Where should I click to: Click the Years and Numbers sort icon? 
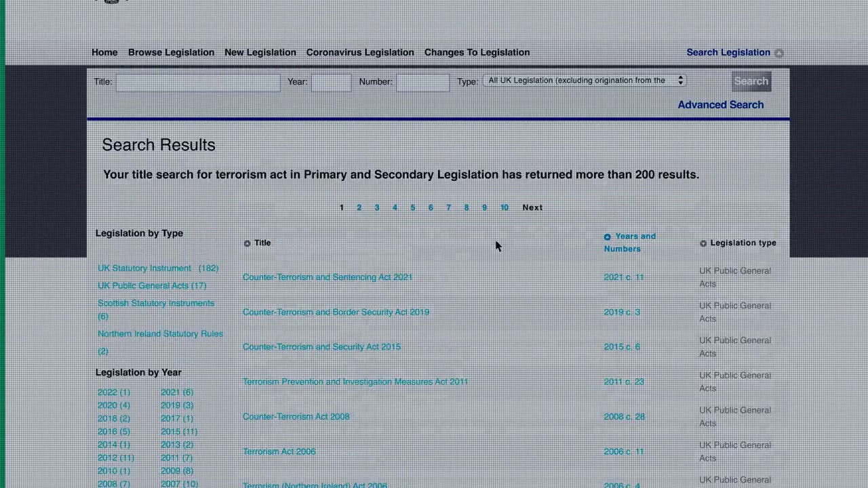(608, 237)
